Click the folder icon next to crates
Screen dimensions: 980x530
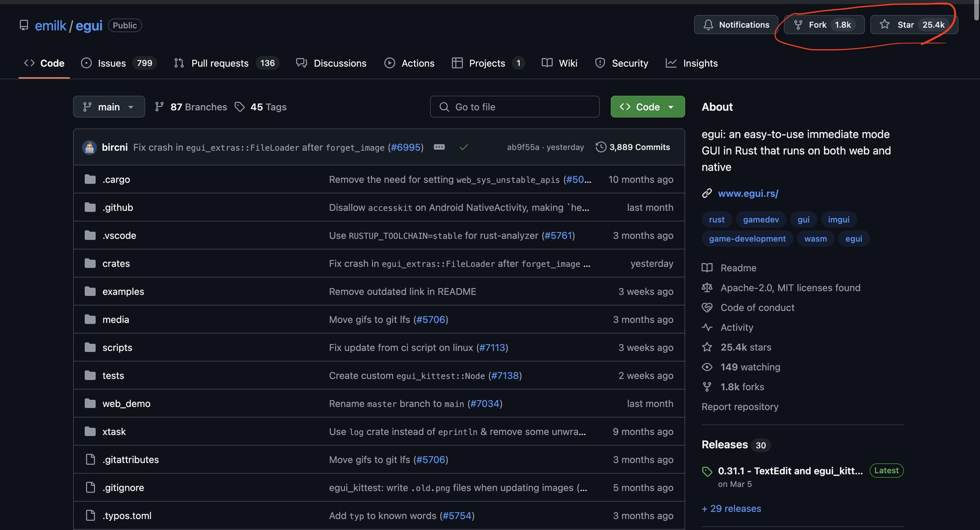[x=90, y=263]
